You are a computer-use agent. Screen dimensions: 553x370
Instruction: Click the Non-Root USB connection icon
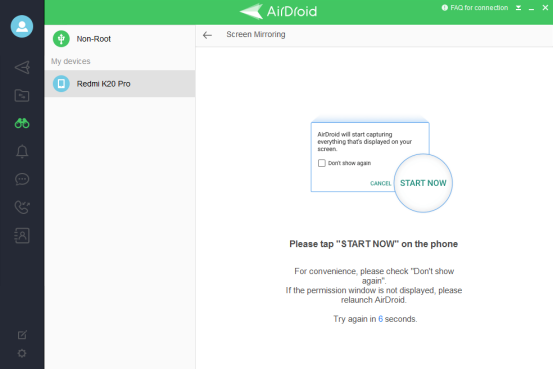coord(61,38)
